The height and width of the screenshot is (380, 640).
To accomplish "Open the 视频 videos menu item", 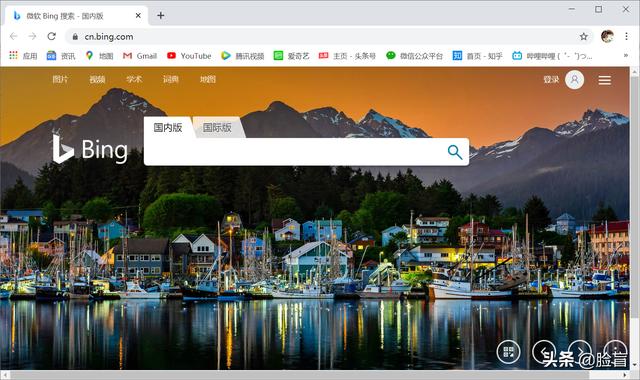I will coord(97,79).
